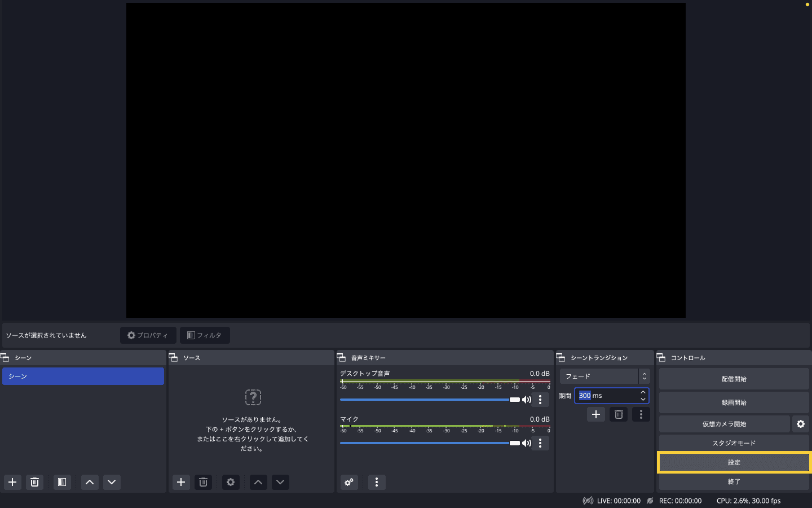Open virtual camera settings gear
This screenshot has width=812, height=508.
(801, 424)
